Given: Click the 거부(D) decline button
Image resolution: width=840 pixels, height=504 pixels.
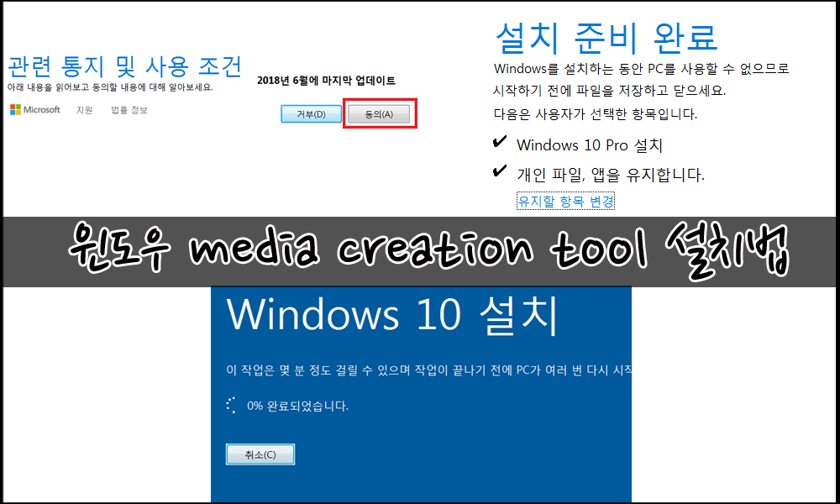Looking at the screenshot, I should 312,114.
